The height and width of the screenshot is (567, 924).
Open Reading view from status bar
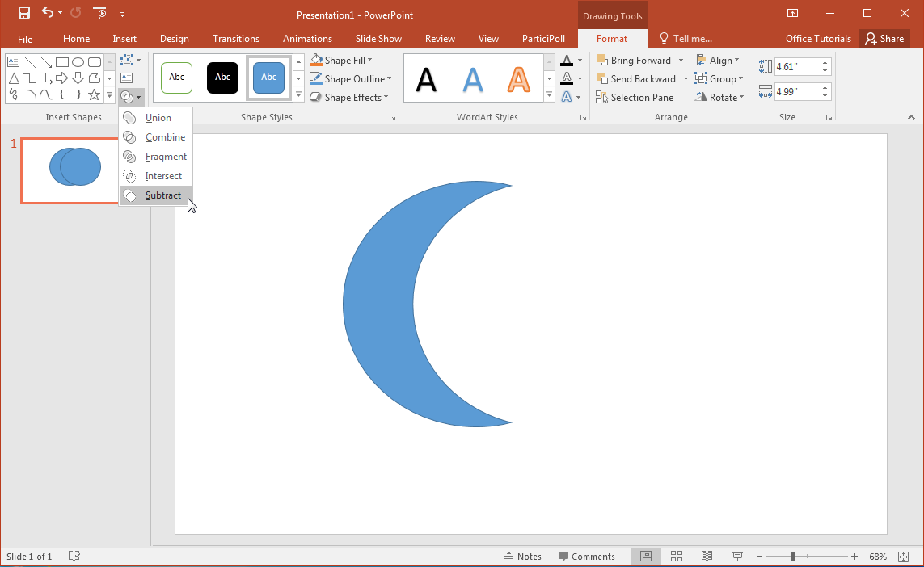[x=707, y=556]
